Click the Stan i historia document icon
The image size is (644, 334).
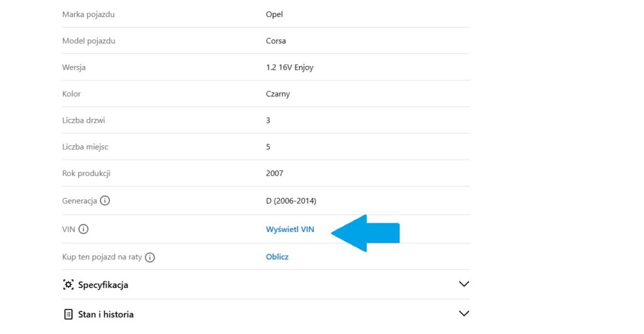point(69,315)
